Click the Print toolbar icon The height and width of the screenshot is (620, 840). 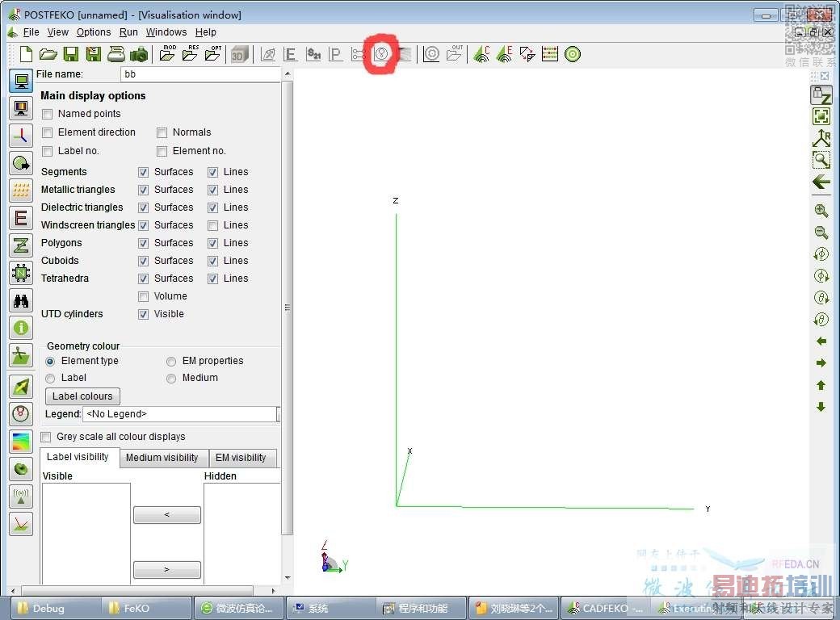pos(115,54)
